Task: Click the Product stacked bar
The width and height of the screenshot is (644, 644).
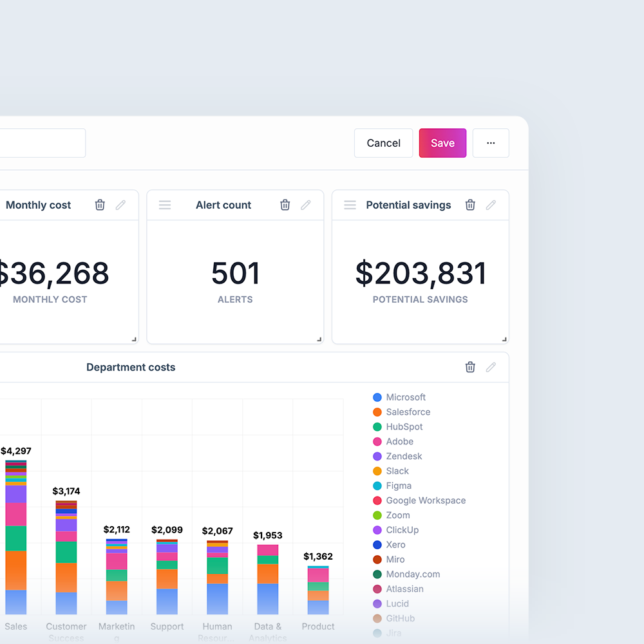Action: (318, 590)
